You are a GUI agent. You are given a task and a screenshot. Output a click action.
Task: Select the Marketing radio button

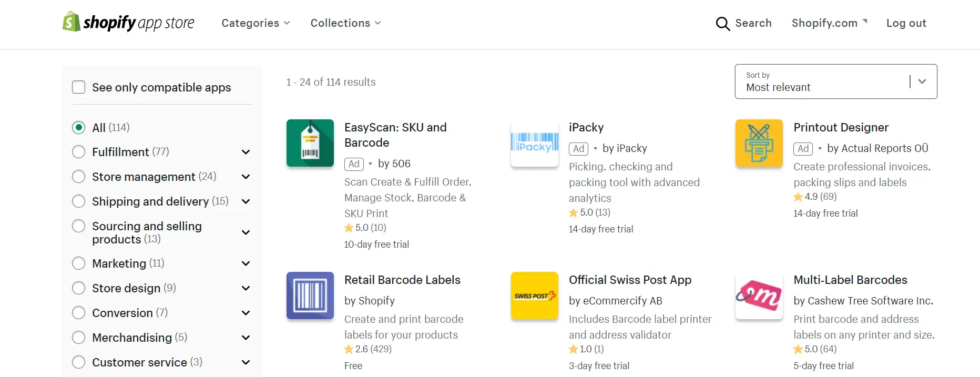[x=79, y=263]
